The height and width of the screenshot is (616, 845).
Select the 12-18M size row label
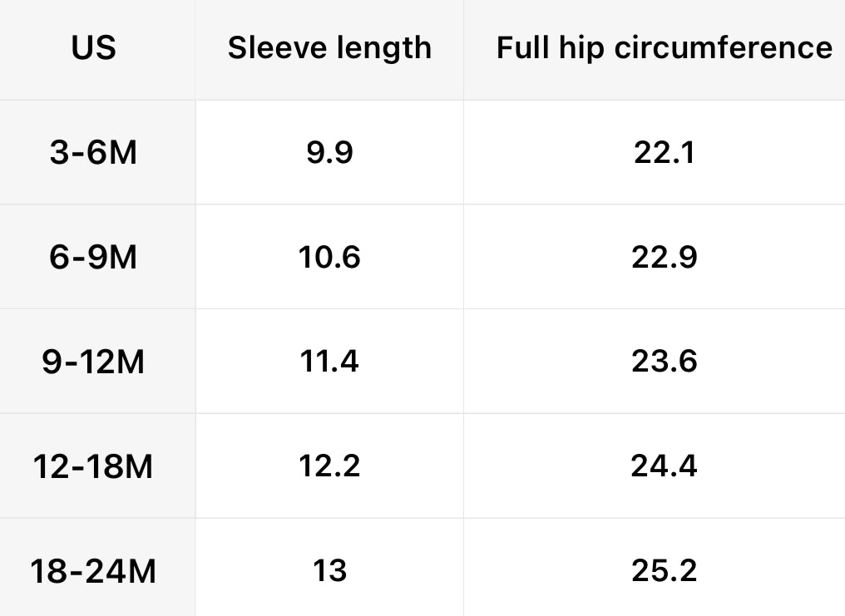tap(93, 466)
